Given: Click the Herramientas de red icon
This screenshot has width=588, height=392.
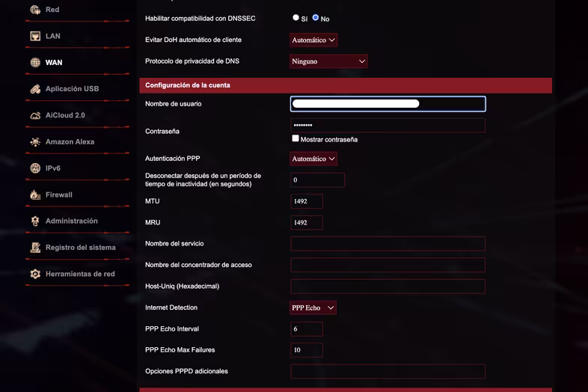Looking at the screenshot, I should pos(35,274).
